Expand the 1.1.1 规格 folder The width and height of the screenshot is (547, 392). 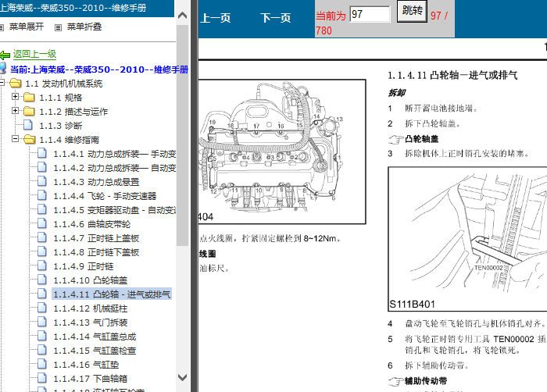[x=15, y=96]
